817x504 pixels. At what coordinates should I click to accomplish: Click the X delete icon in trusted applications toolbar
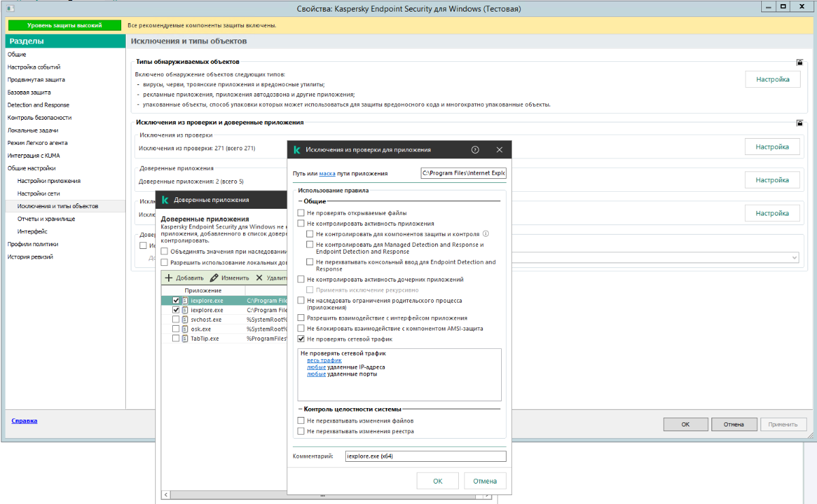pos(259,278)
